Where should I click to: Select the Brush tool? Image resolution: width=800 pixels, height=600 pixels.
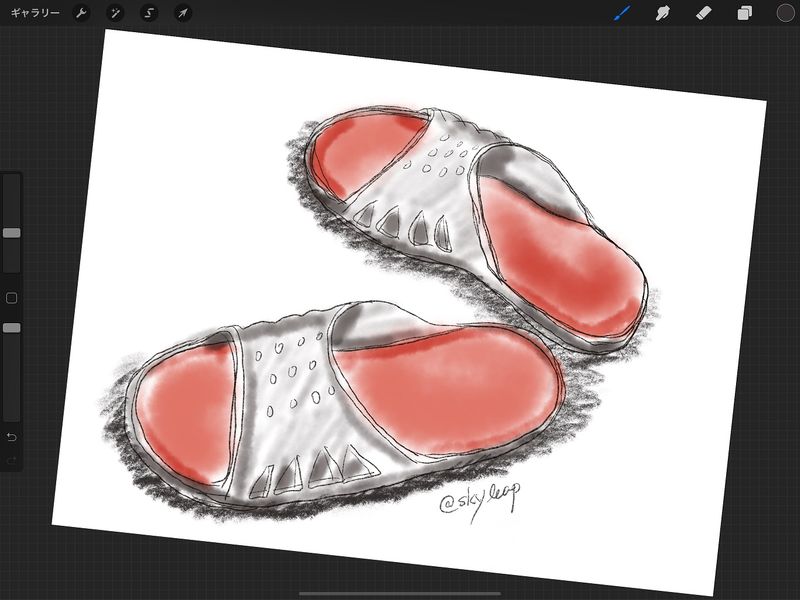tap(621, 13)
